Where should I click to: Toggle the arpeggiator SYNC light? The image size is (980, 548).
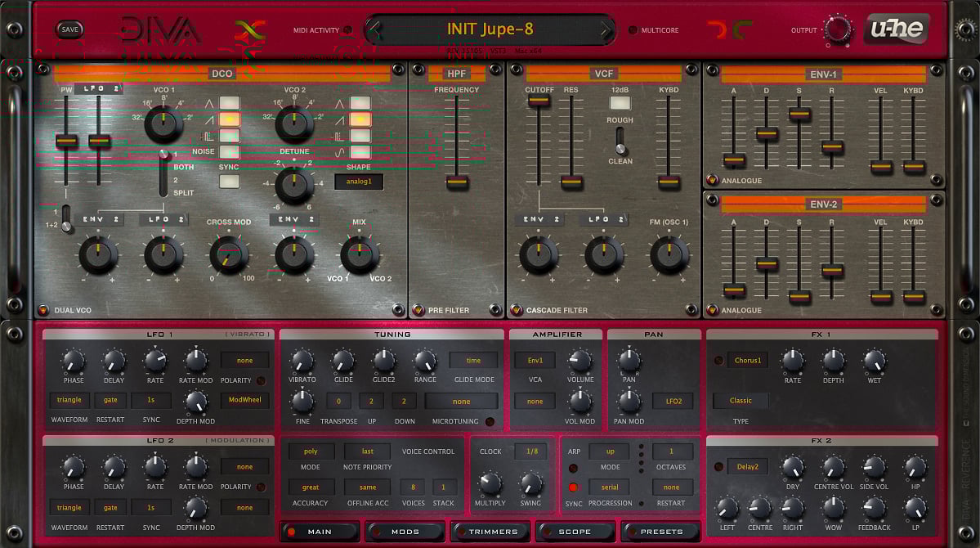[x=573, y=487]
